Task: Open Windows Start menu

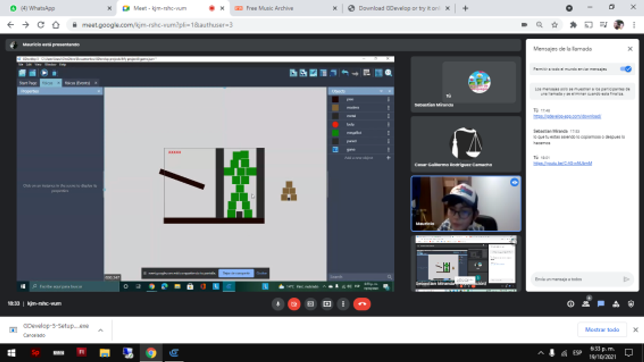Action: click(11, 353)
